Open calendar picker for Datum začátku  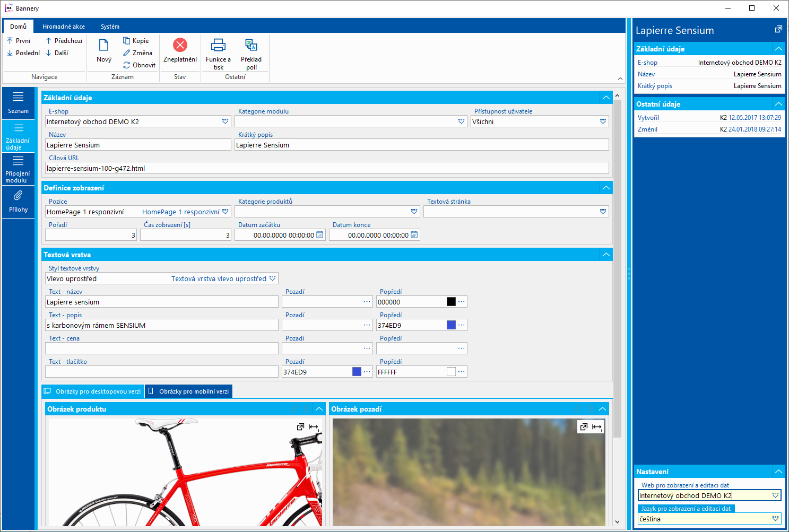pyautogui.click(x=320, y=235)
